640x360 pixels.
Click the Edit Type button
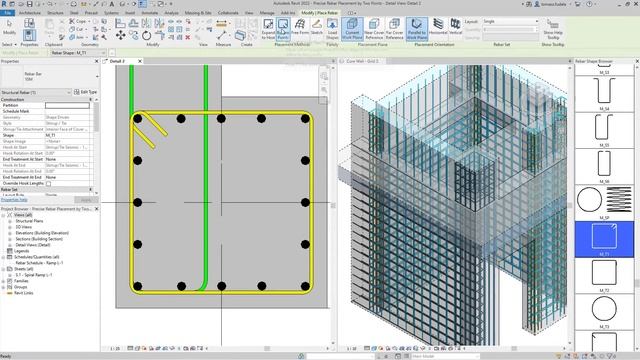[x=86, y=92]
